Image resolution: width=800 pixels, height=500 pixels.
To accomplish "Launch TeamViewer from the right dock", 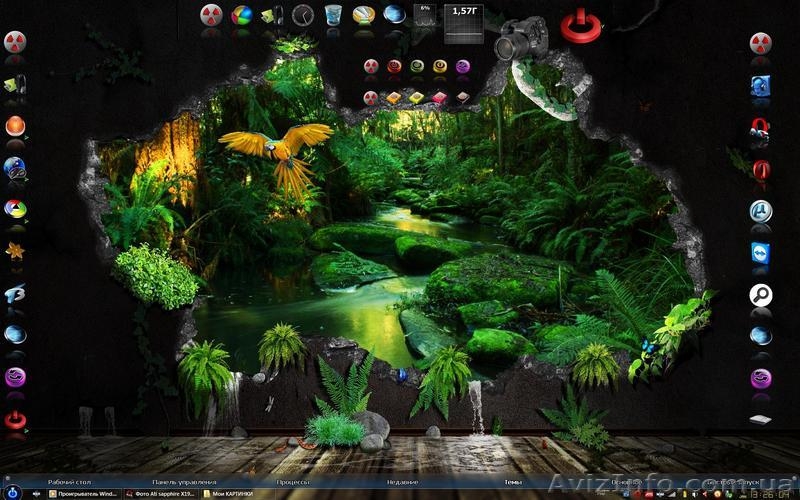I will click(761, 252).
